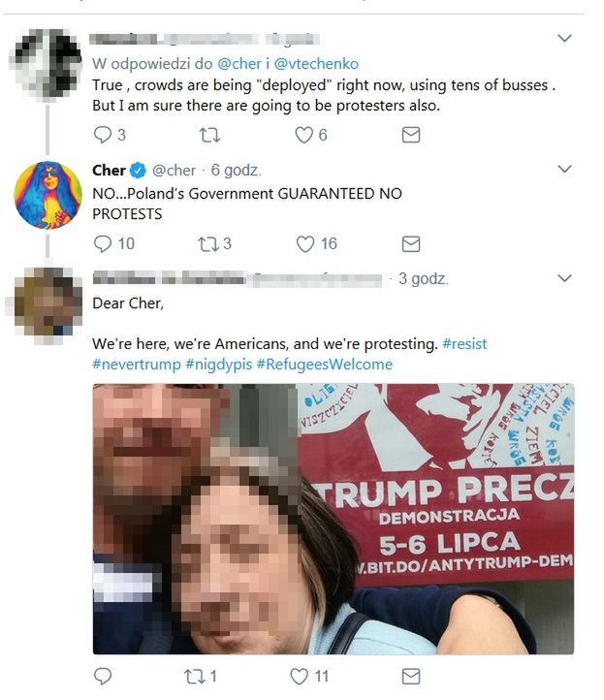Enlarge the TRUMP PRECZ protest photo
Screen dimensions: 604x700
[x=334, y=519]
